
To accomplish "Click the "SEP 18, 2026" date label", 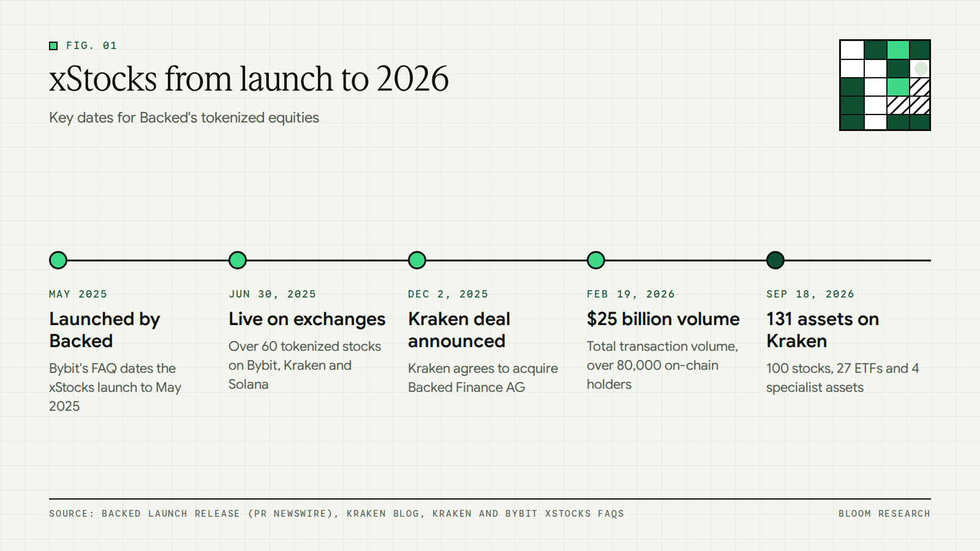I will click(x=810, y=294).
